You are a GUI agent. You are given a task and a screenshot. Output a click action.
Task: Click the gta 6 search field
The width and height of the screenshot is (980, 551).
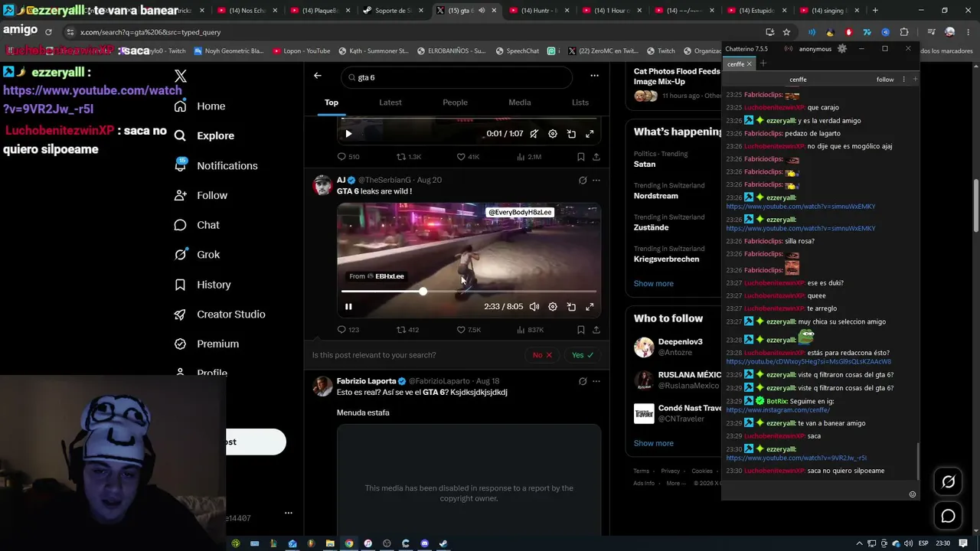click(456, 77)
